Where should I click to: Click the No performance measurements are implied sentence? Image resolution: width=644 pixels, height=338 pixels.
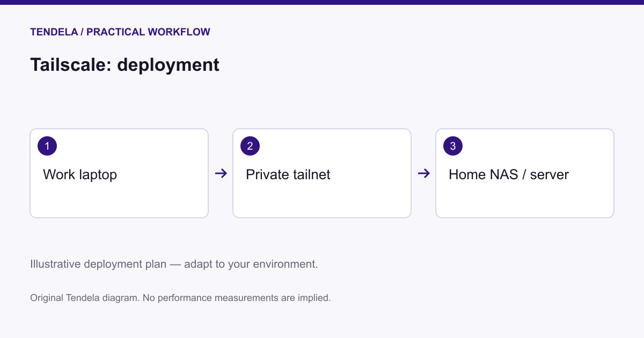[237, 297]
